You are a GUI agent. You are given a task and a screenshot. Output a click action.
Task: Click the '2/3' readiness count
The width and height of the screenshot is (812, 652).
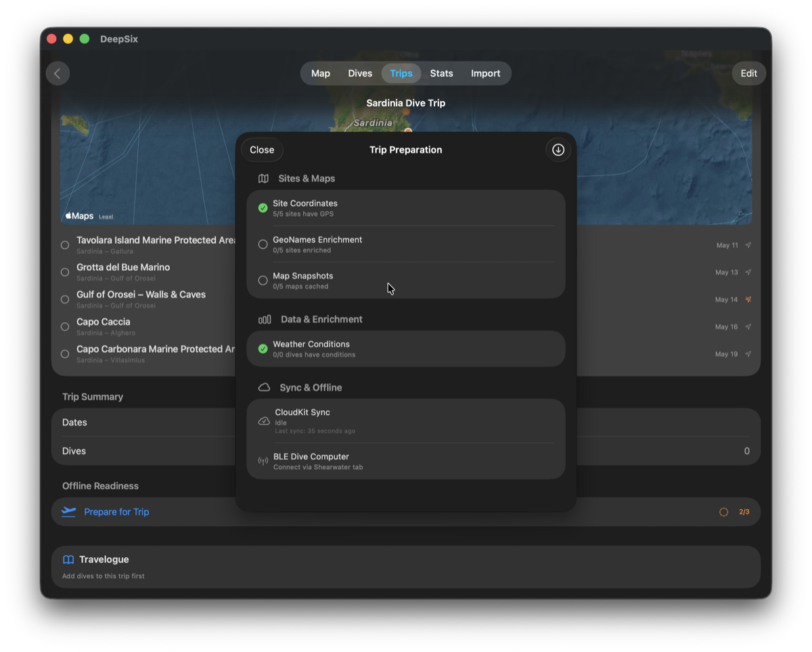coord(744,512)
